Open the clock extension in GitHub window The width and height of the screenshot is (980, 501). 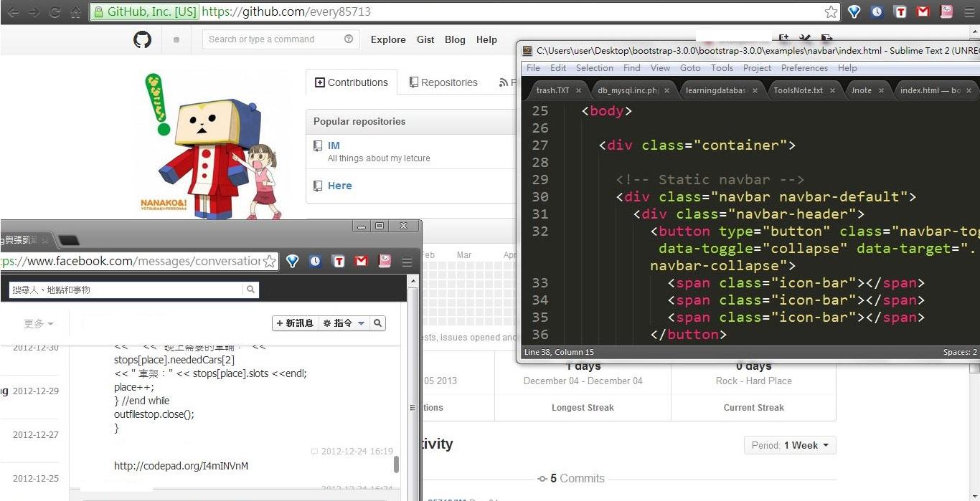pos(877,11)
